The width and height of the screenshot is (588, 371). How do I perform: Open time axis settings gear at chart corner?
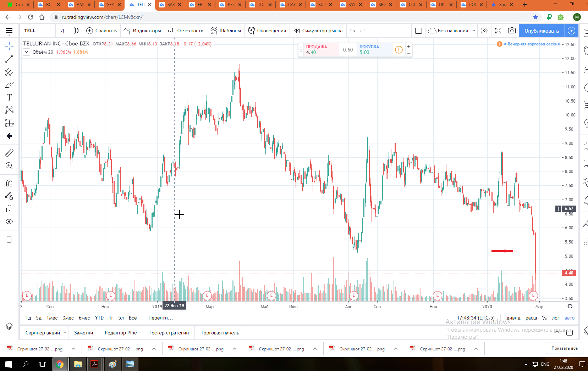tap(570, 306)
